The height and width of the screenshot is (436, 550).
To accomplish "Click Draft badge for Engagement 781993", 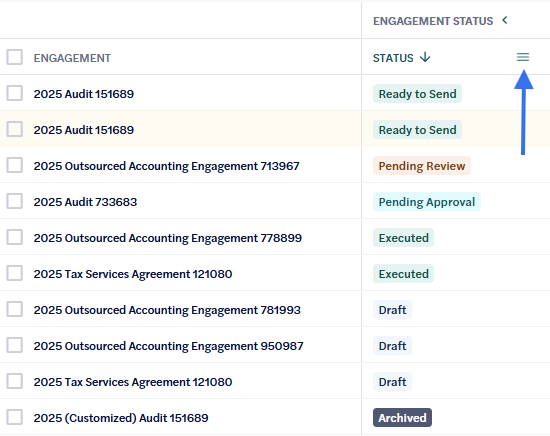I will pos(392,310).
